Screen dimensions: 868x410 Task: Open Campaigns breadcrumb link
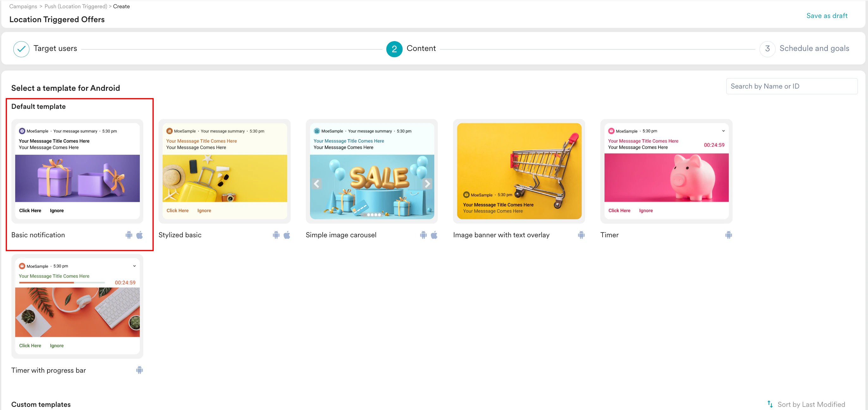pos(23,6)
